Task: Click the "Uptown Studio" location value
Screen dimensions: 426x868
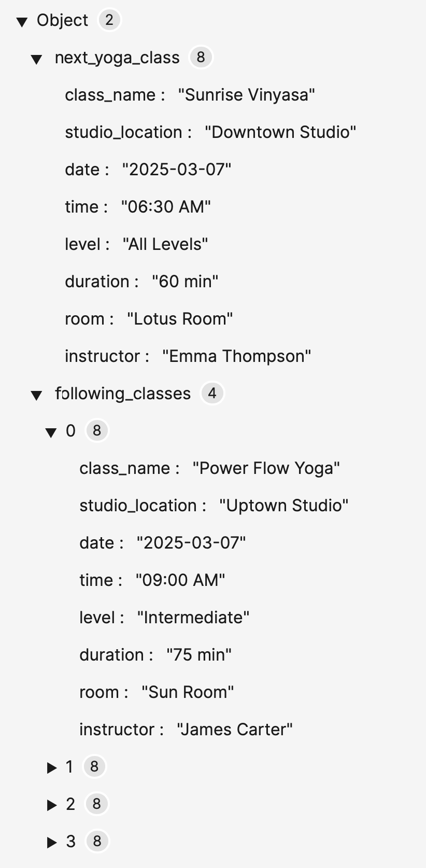Action: 283,506
